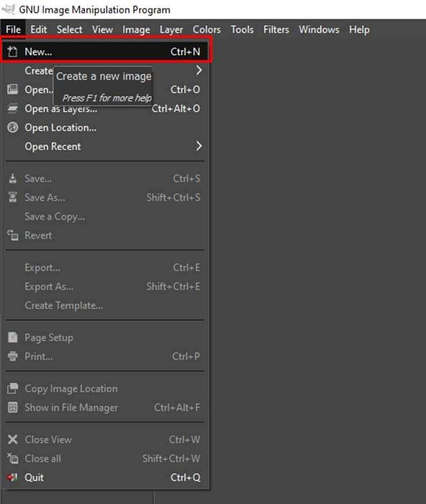Select Copy Image Location label
The height and width of the screenshot is (504, 426).
pos(71,389)
